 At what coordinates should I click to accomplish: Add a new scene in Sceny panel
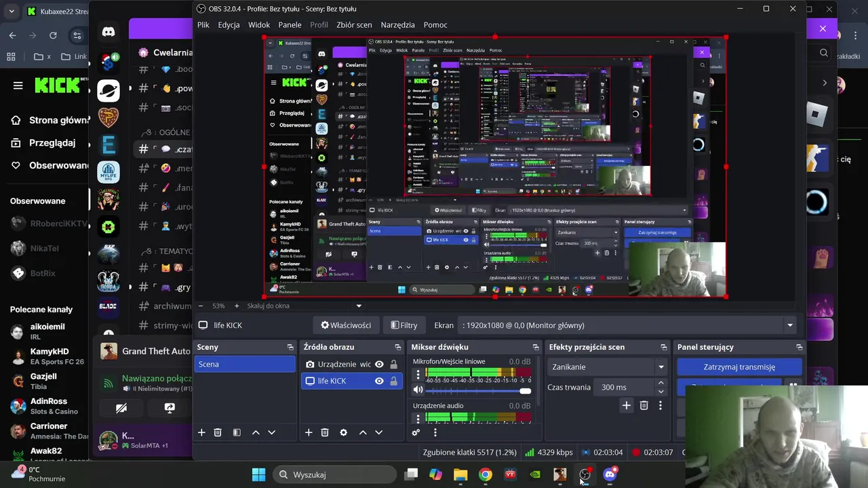point(201,432)
